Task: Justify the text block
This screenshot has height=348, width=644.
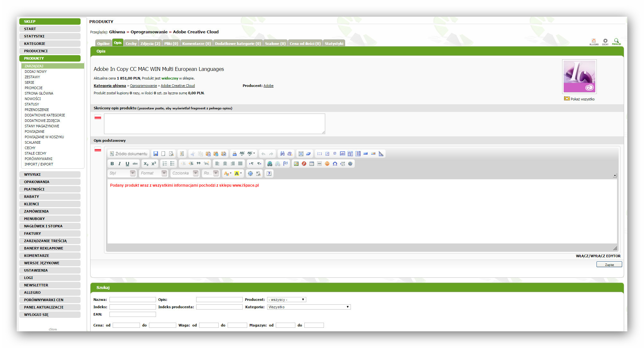Action: (240, 164)
